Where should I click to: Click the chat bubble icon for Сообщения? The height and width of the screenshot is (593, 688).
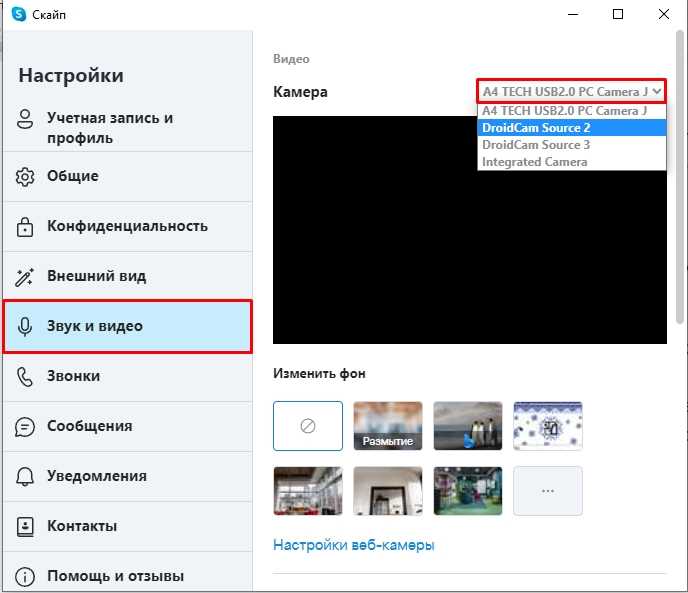25,427
